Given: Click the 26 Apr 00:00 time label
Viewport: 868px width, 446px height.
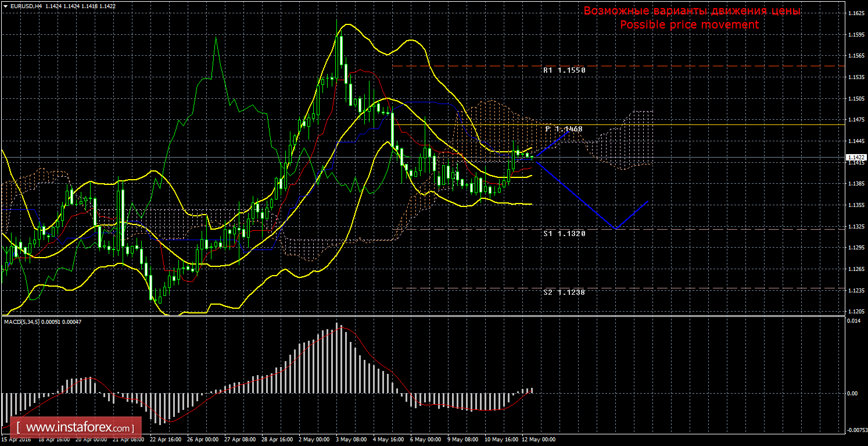Looking at the screenshot, I should 202,440.
